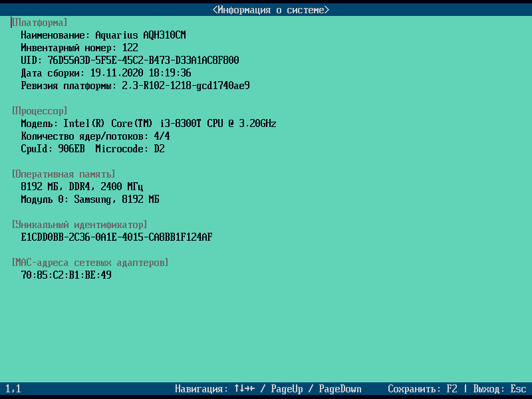The height and width of the screenshot is (399, 532).
Task: Click the Модуль 0: Samsung memory line
Action: pos(90,199)
